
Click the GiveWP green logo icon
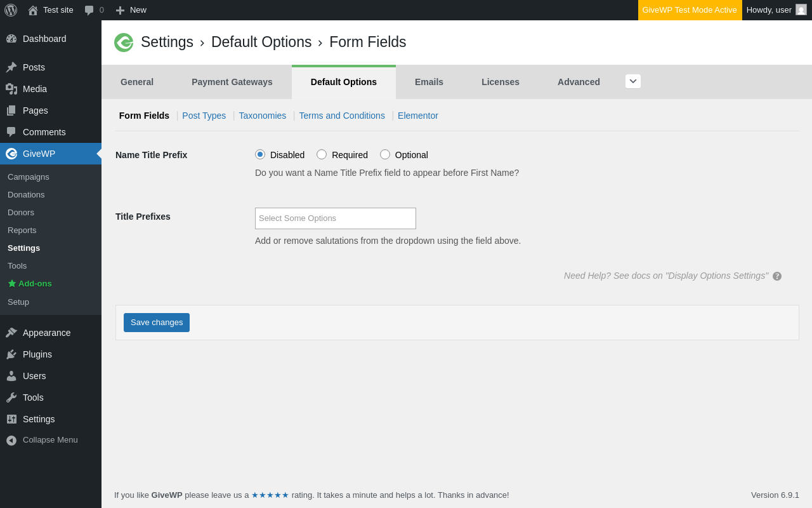(124, 43)
